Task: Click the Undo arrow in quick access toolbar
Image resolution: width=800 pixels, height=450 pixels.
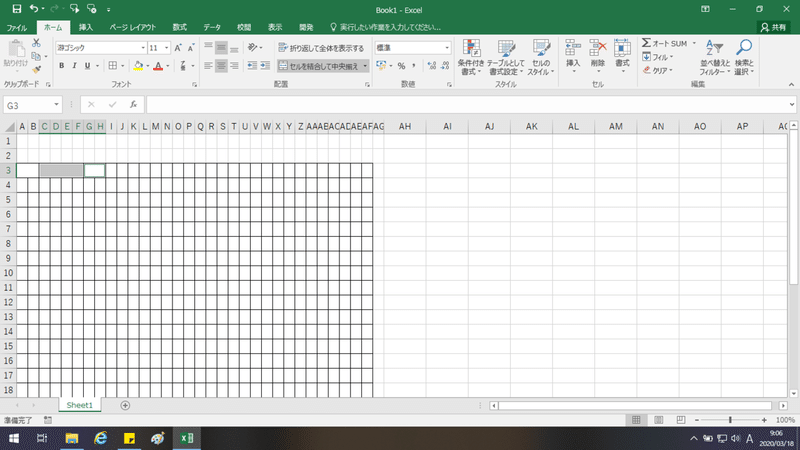Action: (34, 9)
